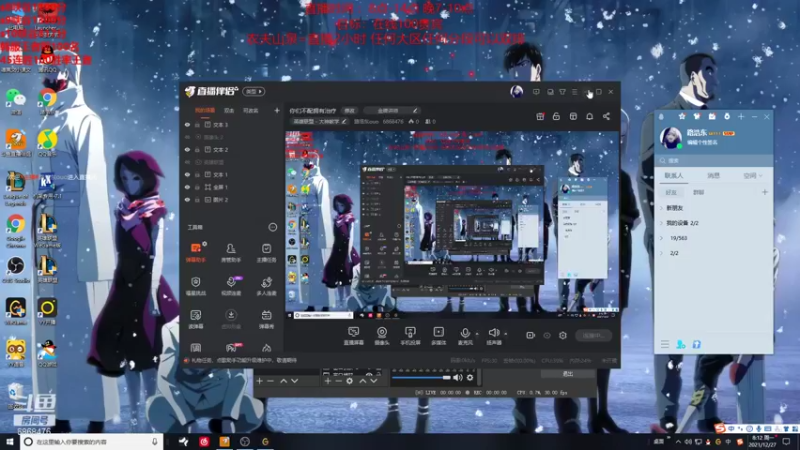Open the 主播任务 tool icon

click(x=266, y=252)
